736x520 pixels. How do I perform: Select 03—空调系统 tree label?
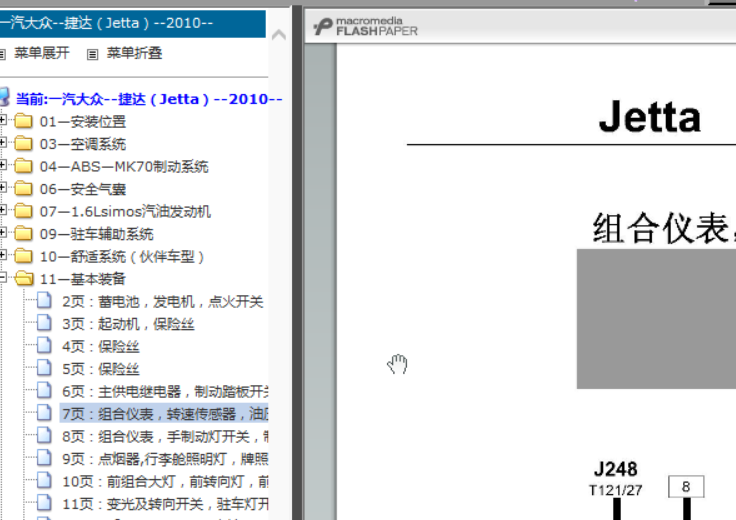click(83, 144)
